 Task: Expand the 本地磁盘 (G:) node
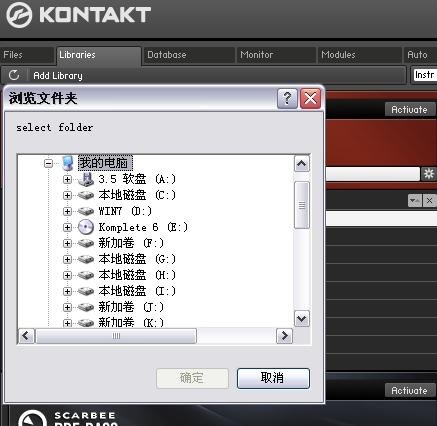[67, 259]
